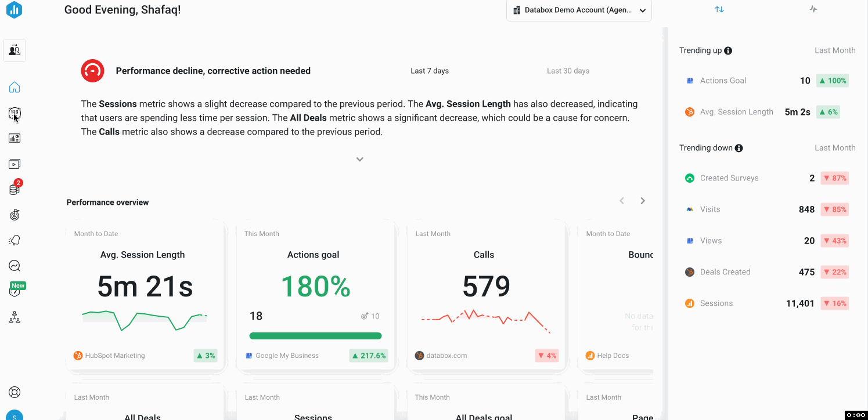Open the Help lifebuoy icon
Screen dimensions: 868x420
tap(14, 392)
